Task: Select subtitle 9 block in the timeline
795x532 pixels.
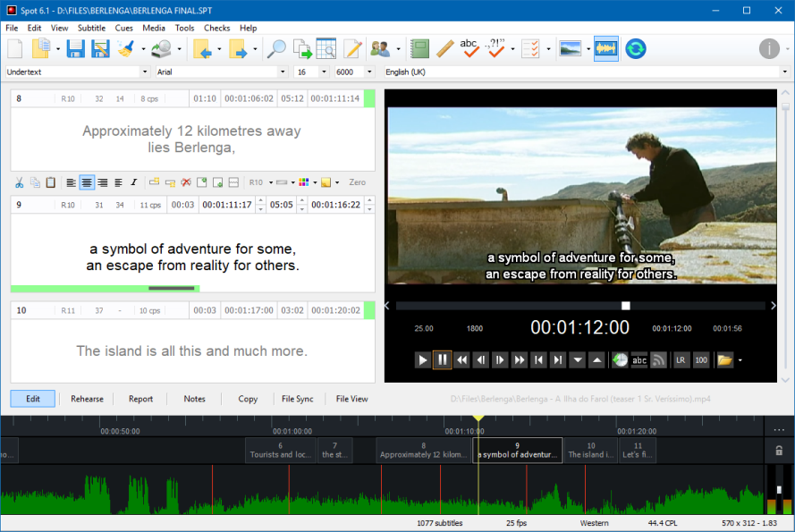Action: pyautogui.click(x=517, y=452)
